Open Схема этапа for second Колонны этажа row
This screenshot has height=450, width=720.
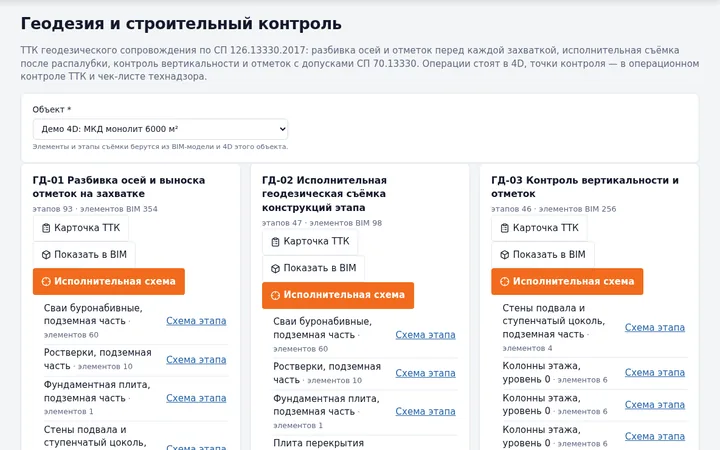tap(655, 405)
